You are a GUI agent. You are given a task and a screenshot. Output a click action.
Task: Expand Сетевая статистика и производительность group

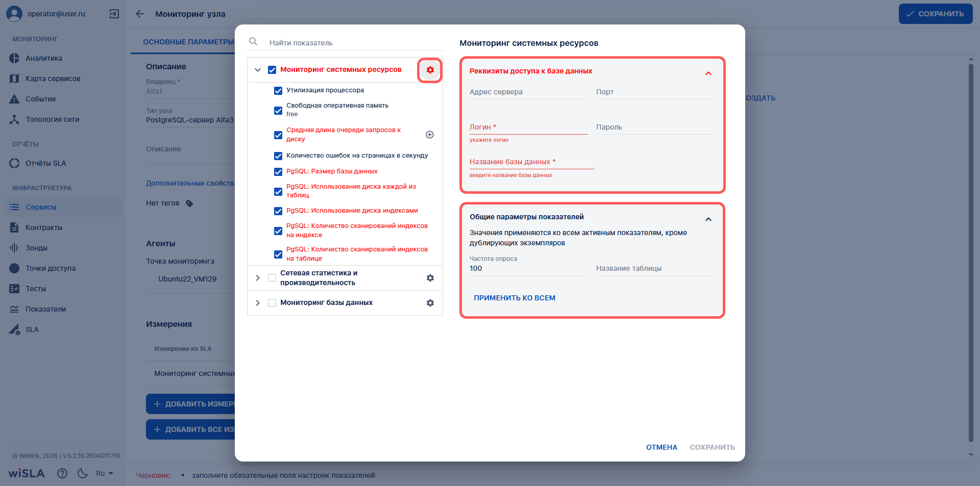[258, 278]
